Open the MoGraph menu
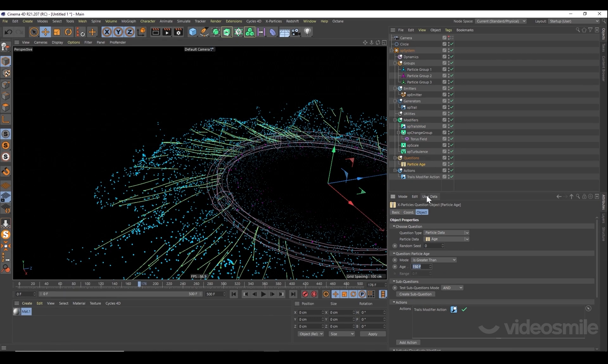This screenshot has width=608, height=364. coord(129,21)
